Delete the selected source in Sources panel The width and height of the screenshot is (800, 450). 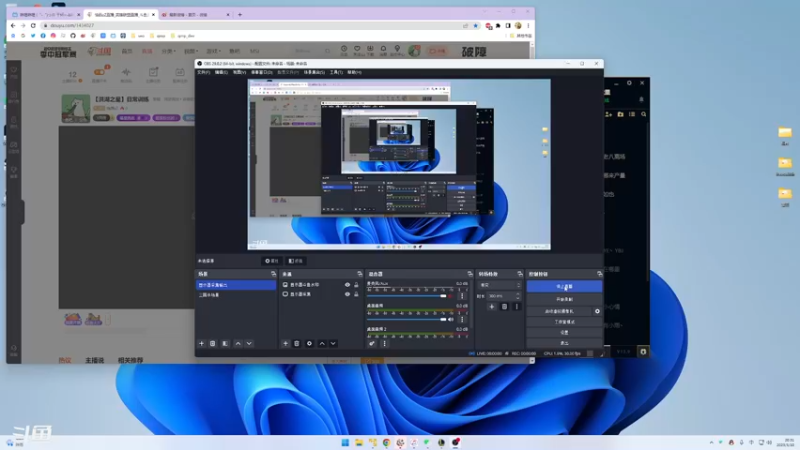[296, 343]
